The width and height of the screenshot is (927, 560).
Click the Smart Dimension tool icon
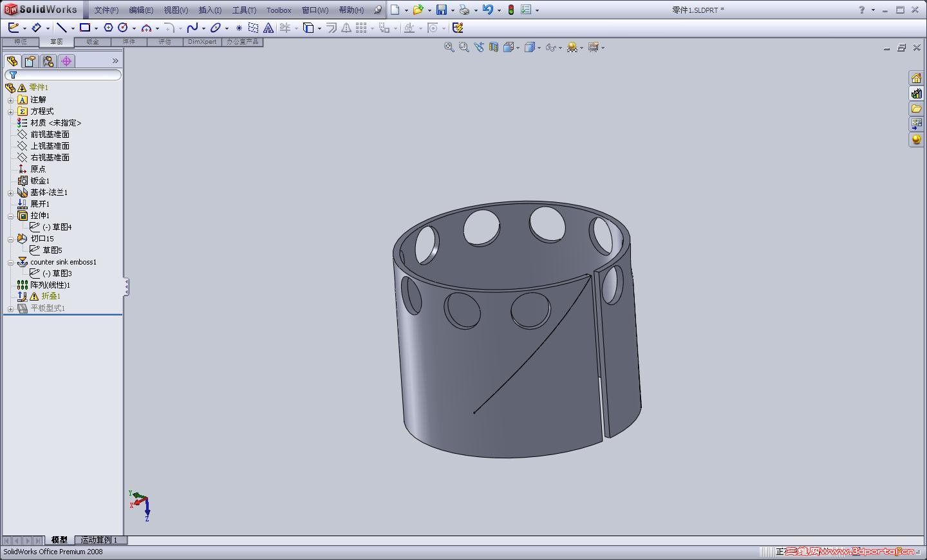(37, 28)
